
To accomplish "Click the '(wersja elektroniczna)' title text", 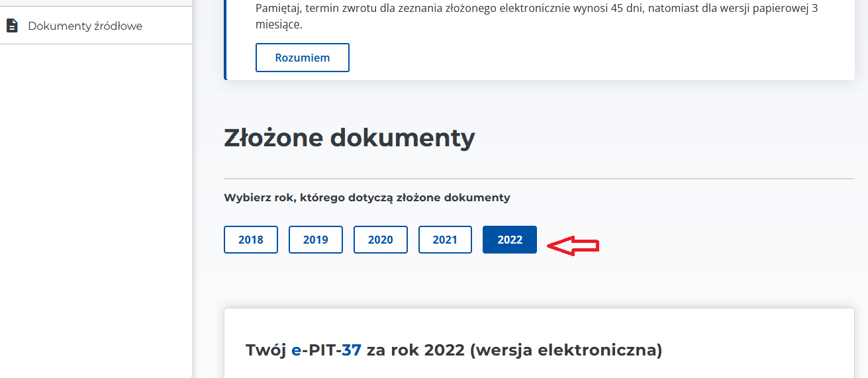I will 566,350.
